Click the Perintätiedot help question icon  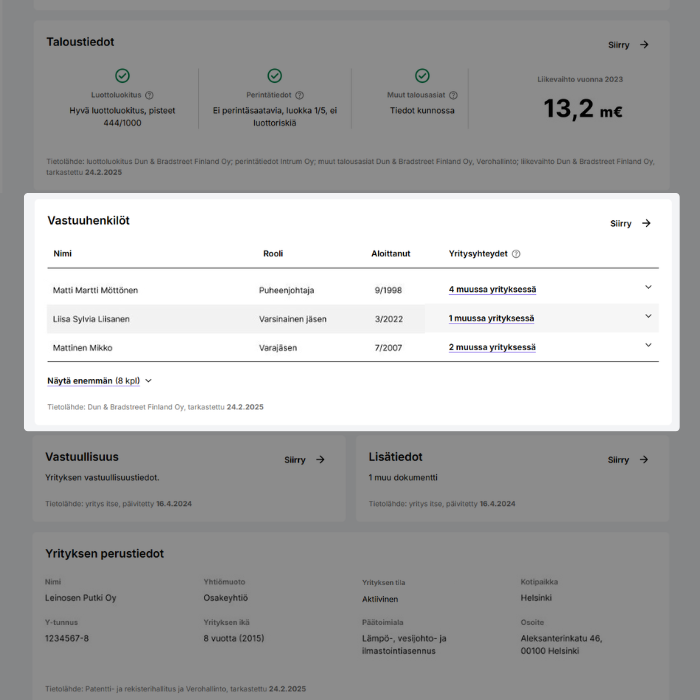[x=299, y=95]
